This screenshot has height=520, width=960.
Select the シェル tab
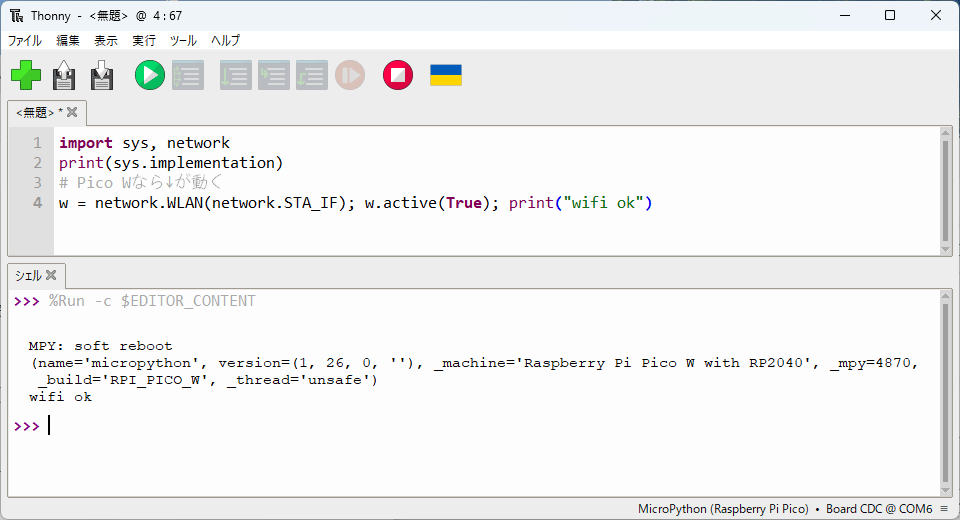coord(28,276)
